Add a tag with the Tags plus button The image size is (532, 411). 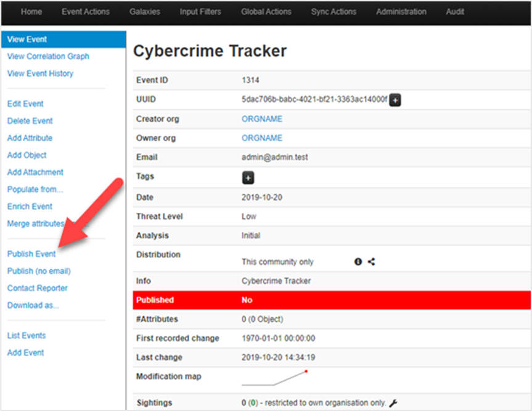(x=248, y=178)
